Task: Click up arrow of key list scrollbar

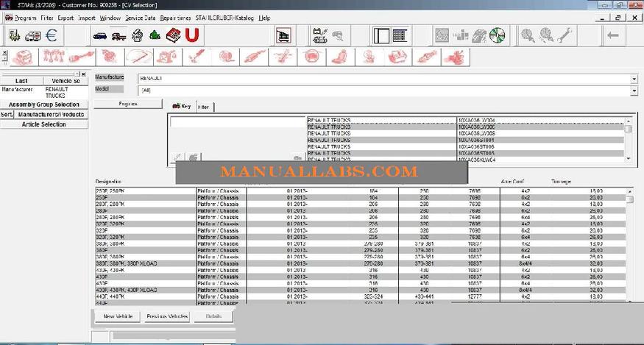Action: point(628,121)
